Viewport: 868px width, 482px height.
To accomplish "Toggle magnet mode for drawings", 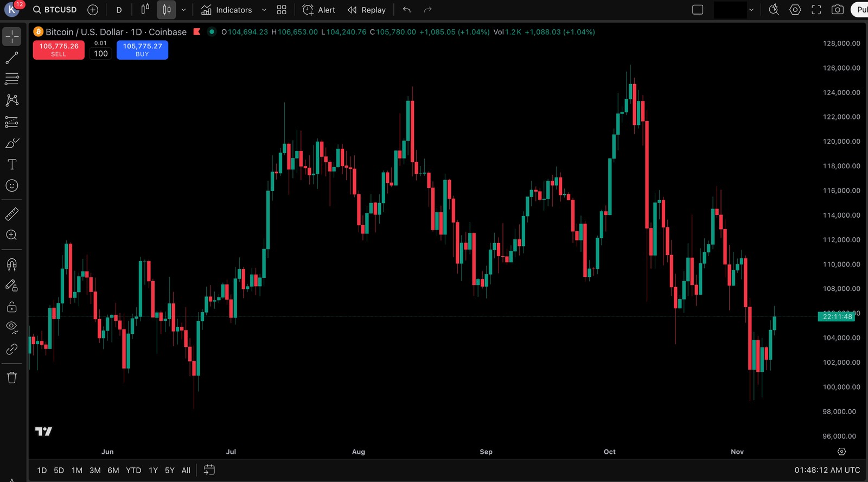I will coord(12,264).
